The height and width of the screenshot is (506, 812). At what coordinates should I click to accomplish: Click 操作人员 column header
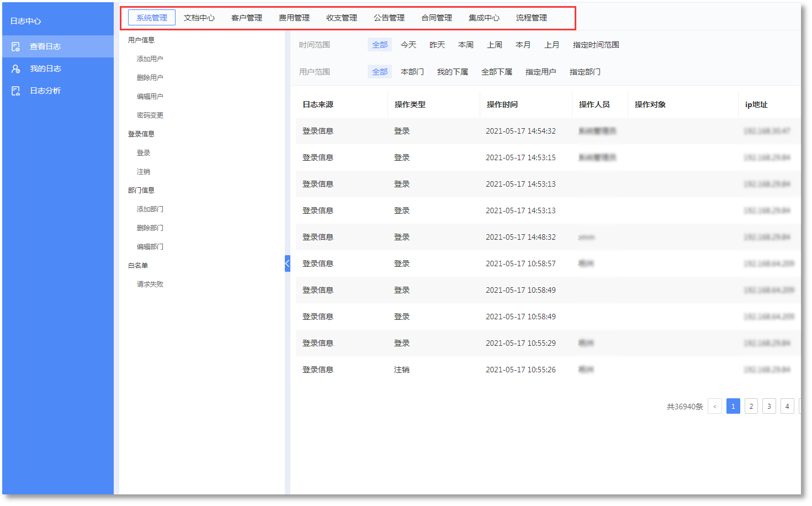point(595,104)
